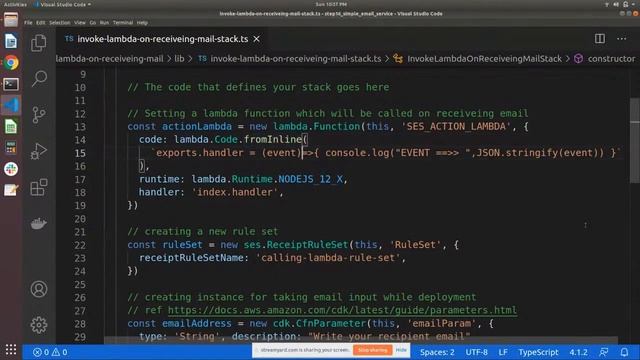Open the editor More Actions menu
Viewport: 640px width, 360px height.
(622, 39)
